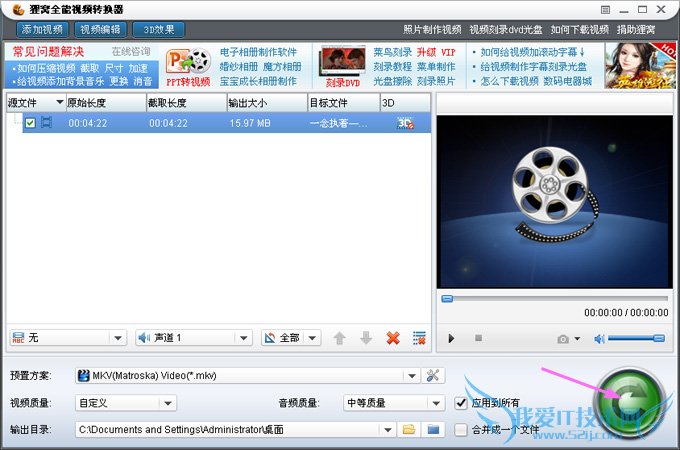This screenshot has width=680, height=450.
Task: Click the 照片制作视频 menu link
Action: 432,30
